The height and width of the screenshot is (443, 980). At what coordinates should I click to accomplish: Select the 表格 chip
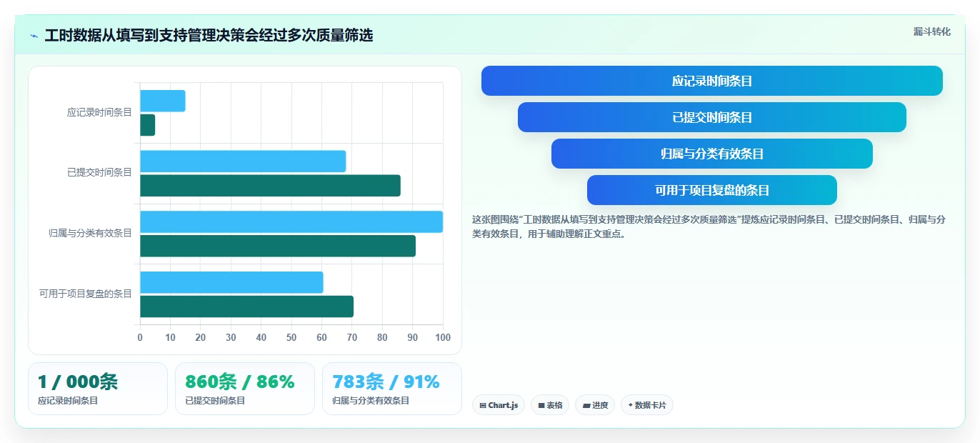click(550, 405)
